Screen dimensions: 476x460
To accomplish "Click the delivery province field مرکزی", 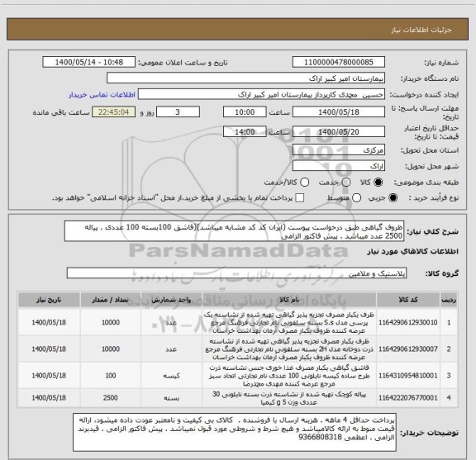I will pos(339,150).
